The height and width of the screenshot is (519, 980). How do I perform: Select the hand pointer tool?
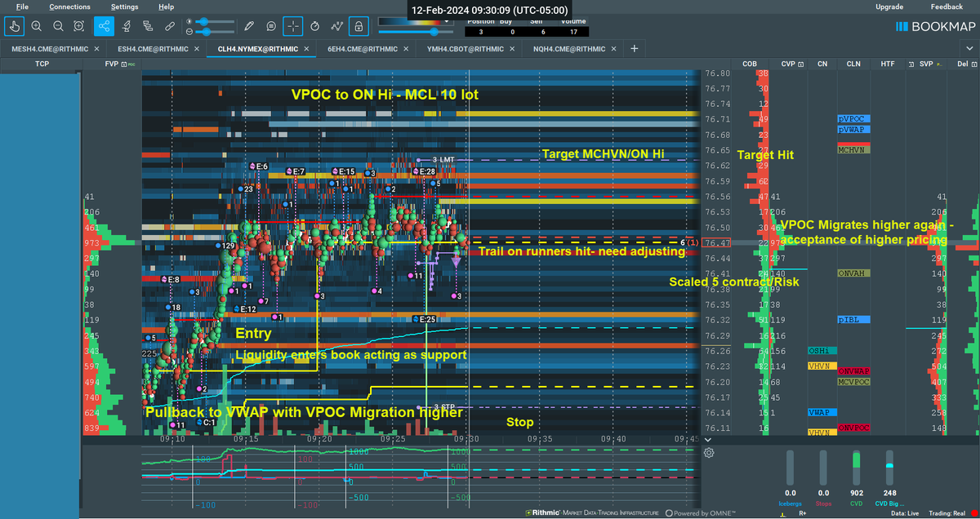click(x=15, y=26)
